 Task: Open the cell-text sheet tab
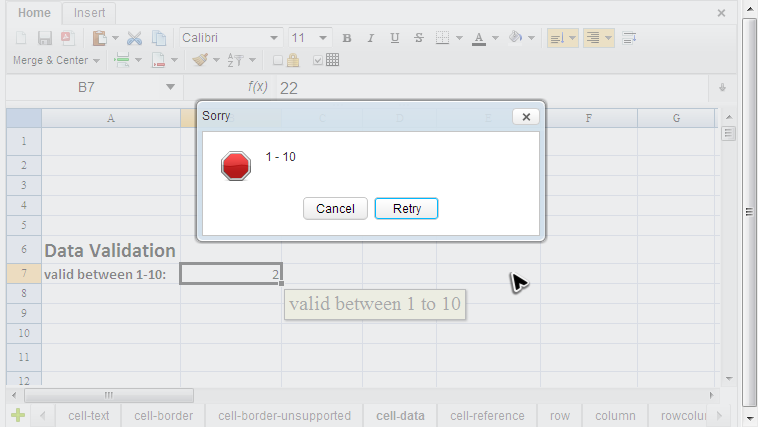pos(88,415)
